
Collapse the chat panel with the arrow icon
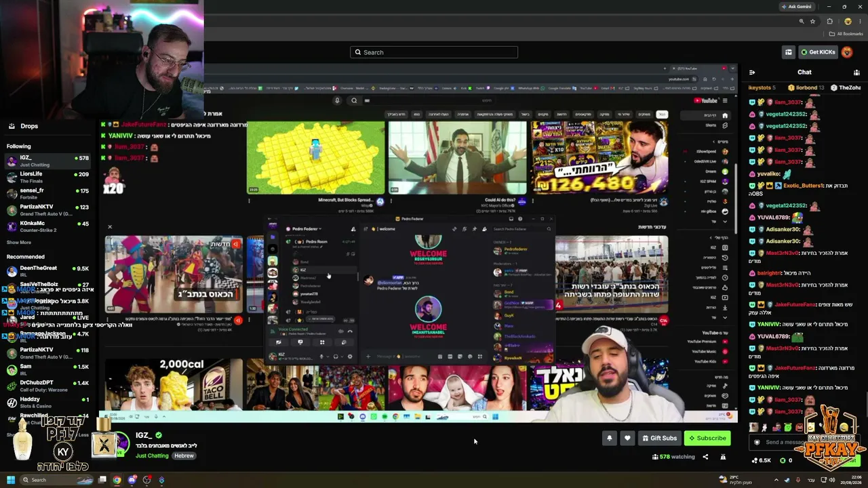[x=752, y=72]
